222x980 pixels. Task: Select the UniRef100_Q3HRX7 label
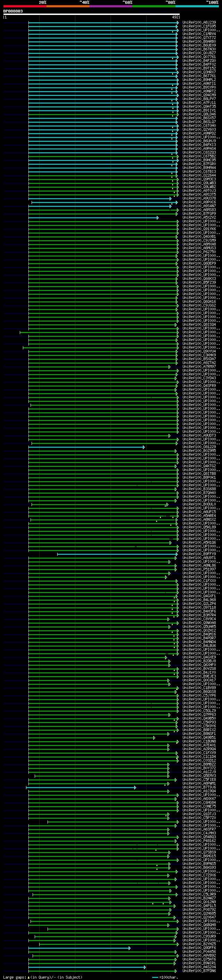pyautogui.click(x=199, y=72)
